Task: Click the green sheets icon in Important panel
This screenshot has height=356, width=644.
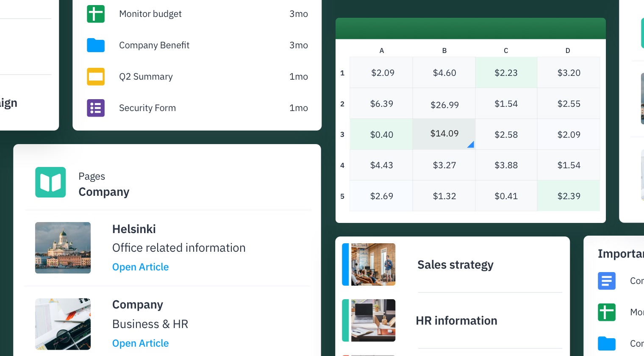Action: 606,312
